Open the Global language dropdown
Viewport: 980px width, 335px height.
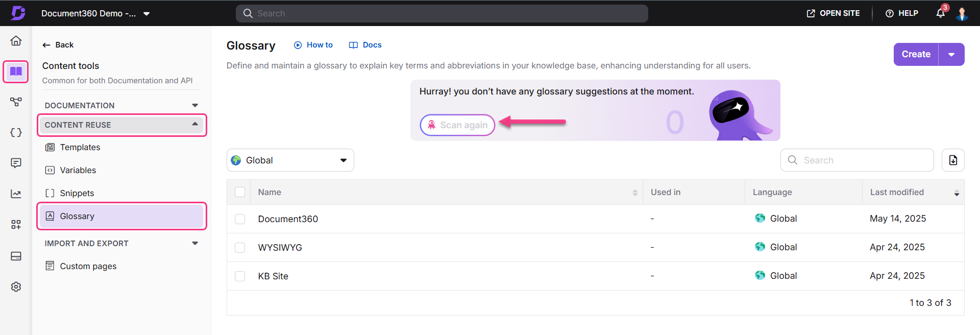[x=290, y=160]
